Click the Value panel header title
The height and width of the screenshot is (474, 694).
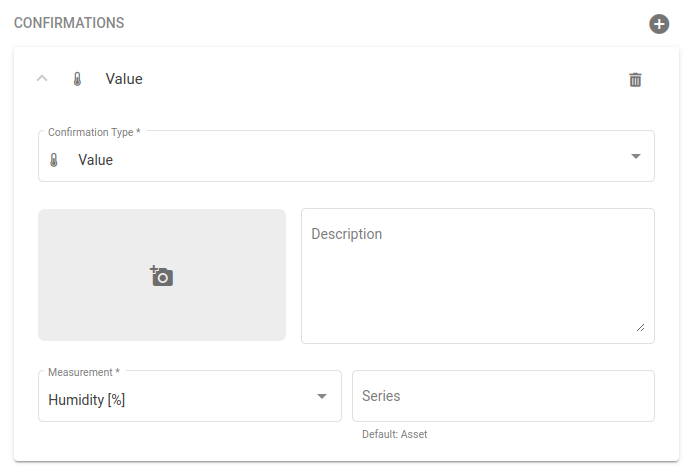[x=124, y=79]
